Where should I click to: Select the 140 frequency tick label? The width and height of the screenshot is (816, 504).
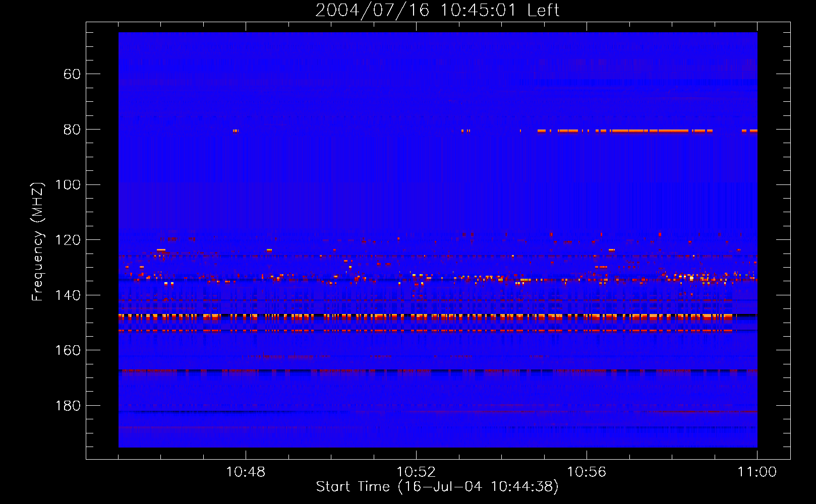pos(68,295)
